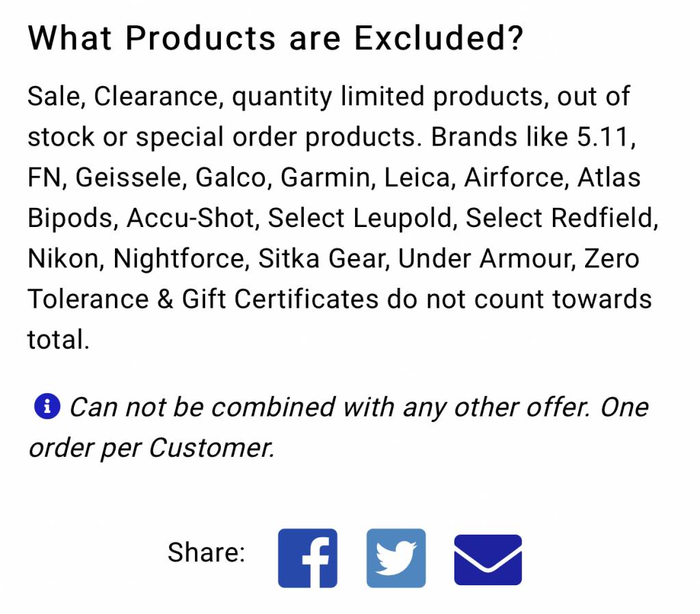
Task: Share this page on Facebook
Action: click(x=308, y=558)
